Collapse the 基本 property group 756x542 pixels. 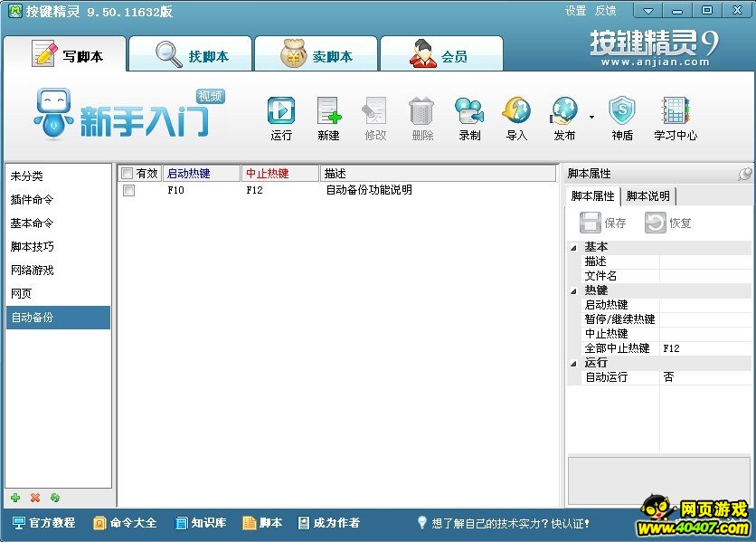(573, 248)
